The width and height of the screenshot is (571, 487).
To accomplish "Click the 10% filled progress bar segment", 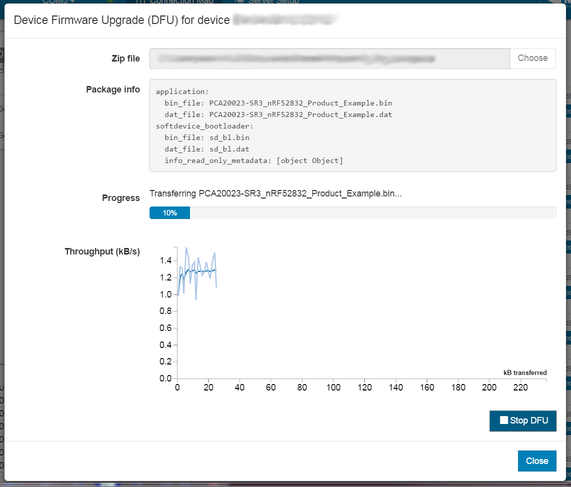I will pos(170,213).
